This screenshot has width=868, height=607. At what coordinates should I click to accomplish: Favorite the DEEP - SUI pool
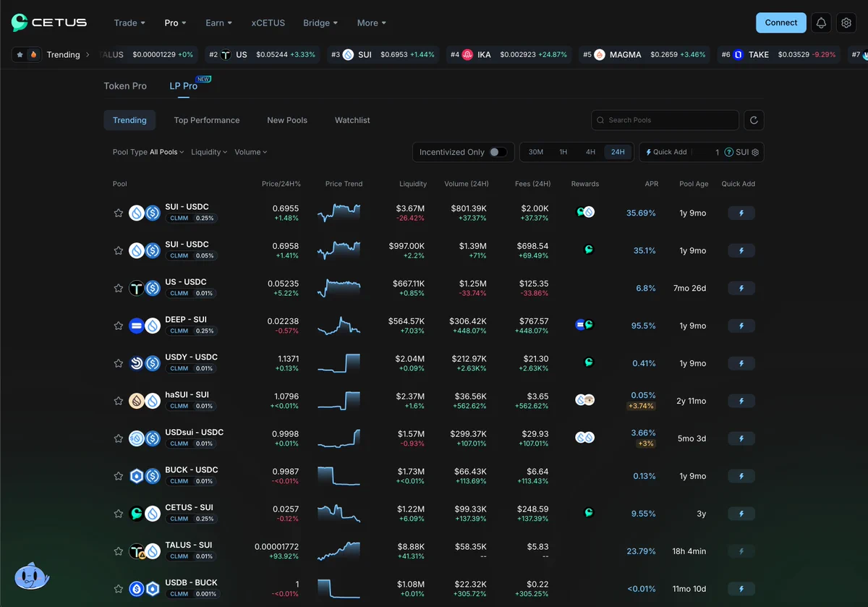[x=119, y=326]
